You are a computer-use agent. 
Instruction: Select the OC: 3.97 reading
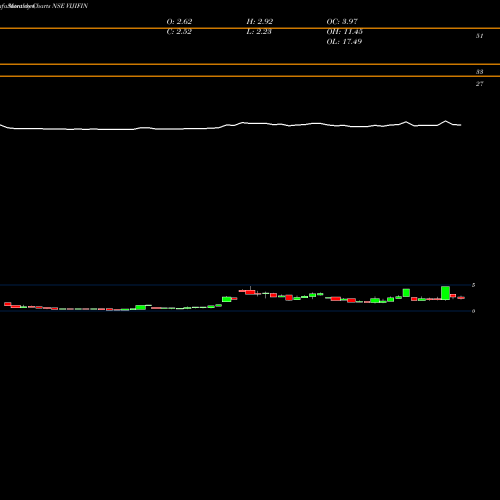342,22
